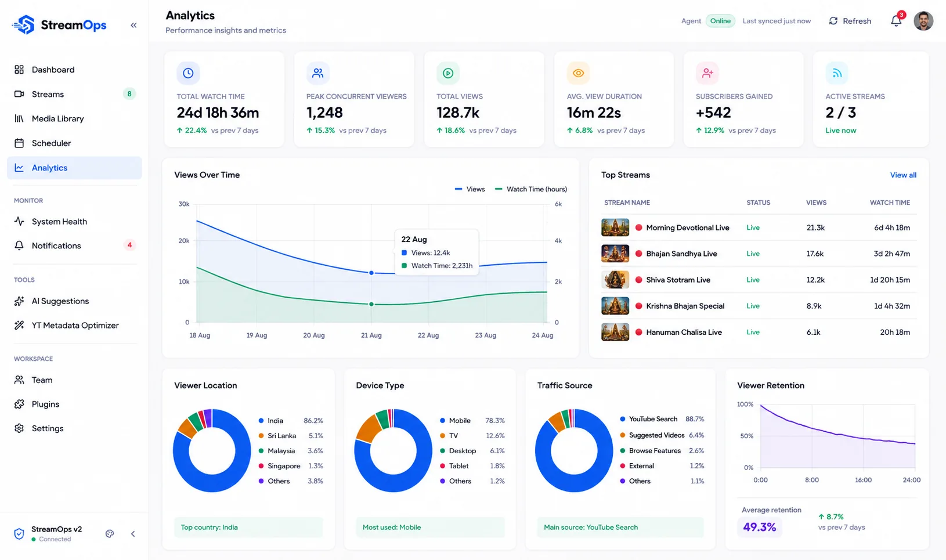The height and width of the screenshot is (560, 946).
Task: Click the YT Metadata Optimizer wand icon
Action: (x=19, y=325)
